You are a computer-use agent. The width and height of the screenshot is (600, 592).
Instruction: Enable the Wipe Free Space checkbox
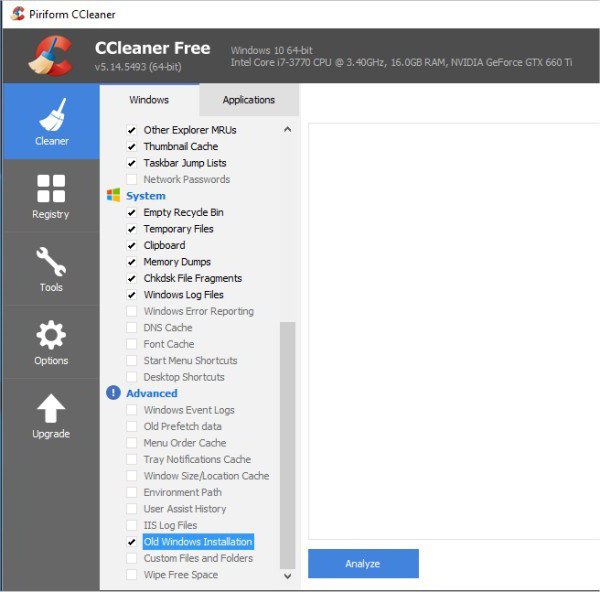(x=132, y=575)
